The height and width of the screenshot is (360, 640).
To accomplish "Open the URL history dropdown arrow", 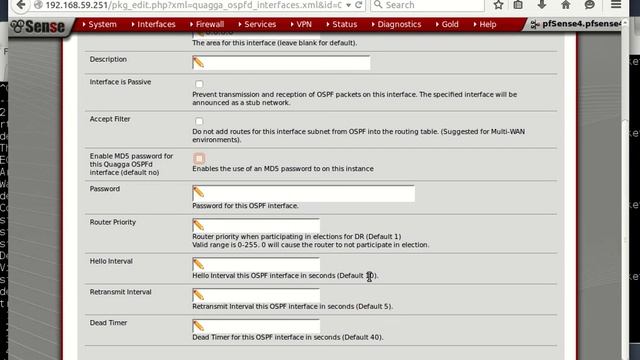I will click(348, 5).
